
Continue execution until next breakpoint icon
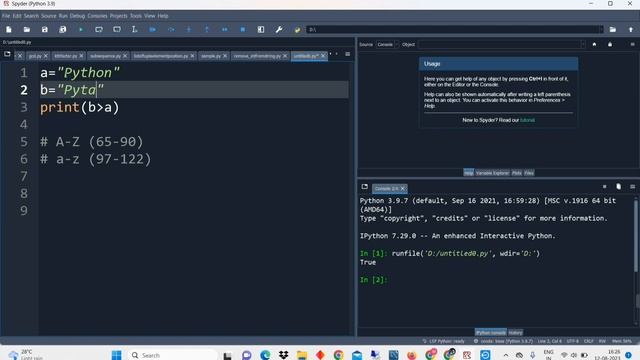(x=224, y=29)
